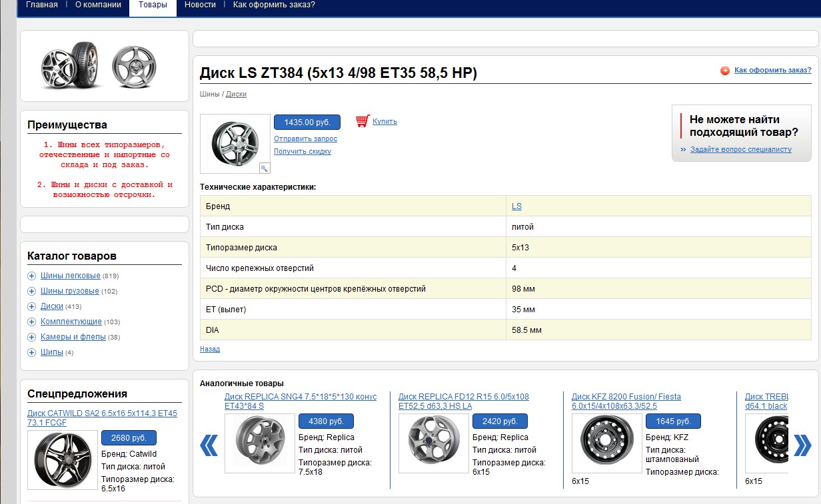Click the 98 мм PCD value
The image size is (821, 504).
pos(523,289)
